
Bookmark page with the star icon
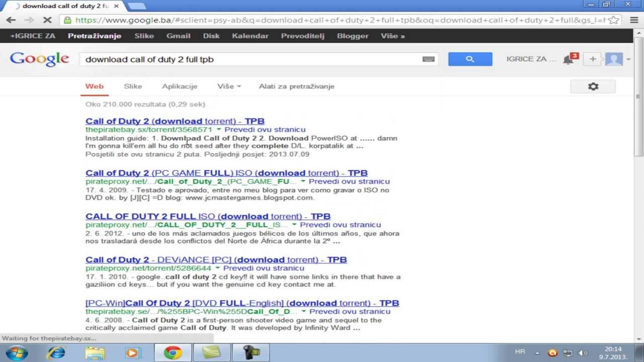(x=613, y=20)
